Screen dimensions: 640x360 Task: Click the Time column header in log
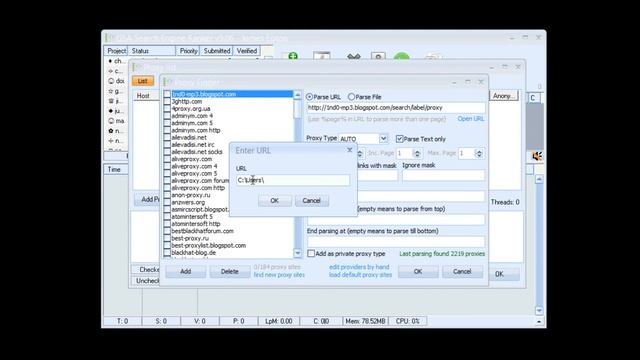point(116,169)
